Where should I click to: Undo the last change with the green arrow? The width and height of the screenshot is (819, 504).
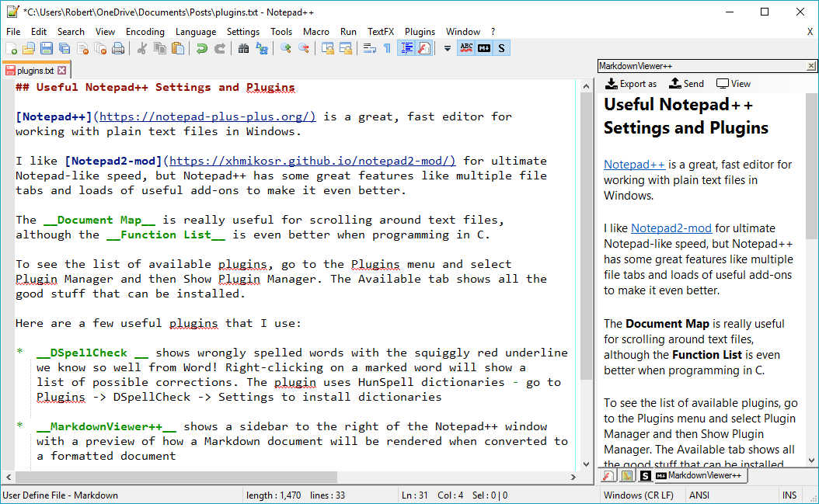pos(201,49)
